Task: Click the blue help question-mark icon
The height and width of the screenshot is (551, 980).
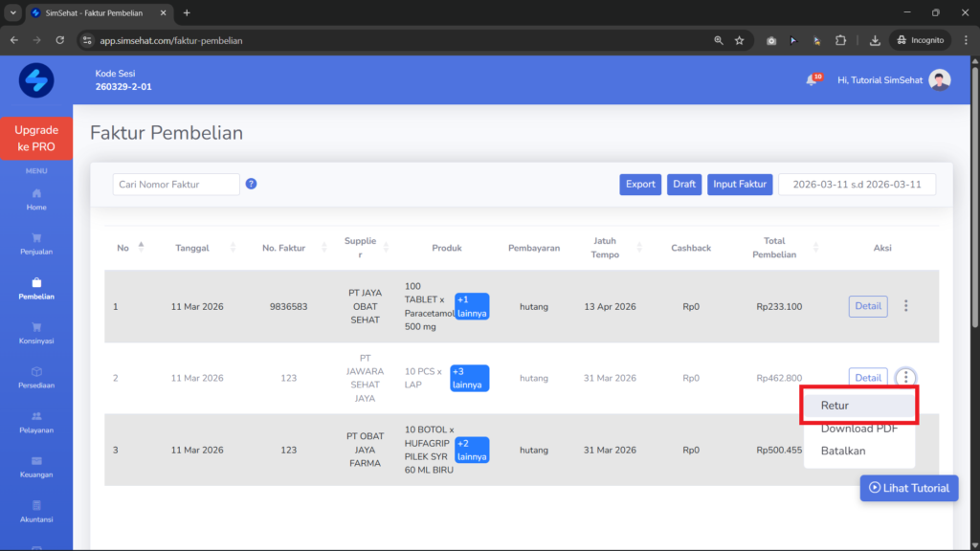Action: coord(252,184)
